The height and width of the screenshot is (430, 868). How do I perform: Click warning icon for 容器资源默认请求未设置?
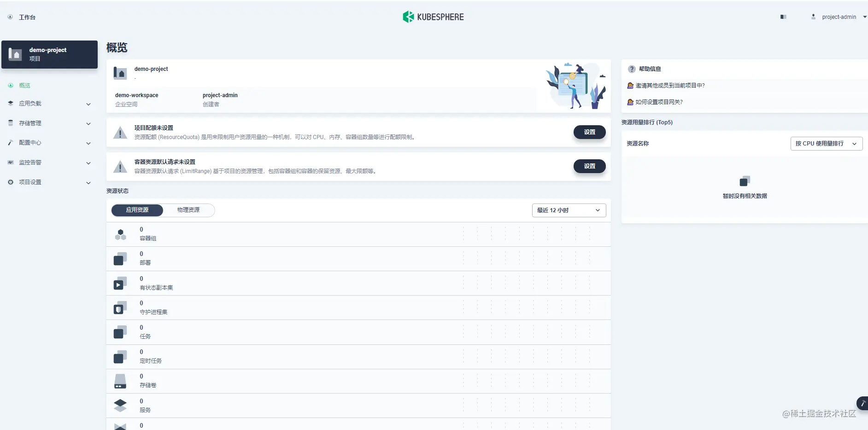120,167
